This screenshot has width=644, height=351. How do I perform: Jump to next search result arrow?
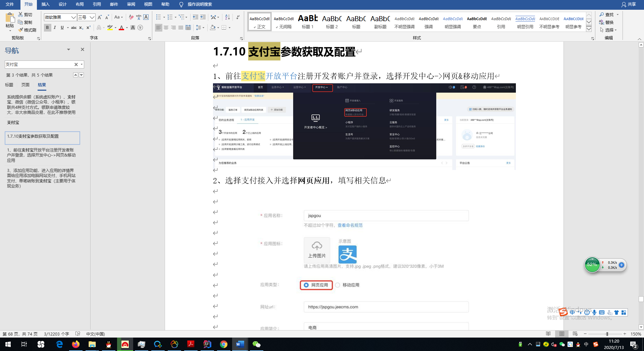82,75
